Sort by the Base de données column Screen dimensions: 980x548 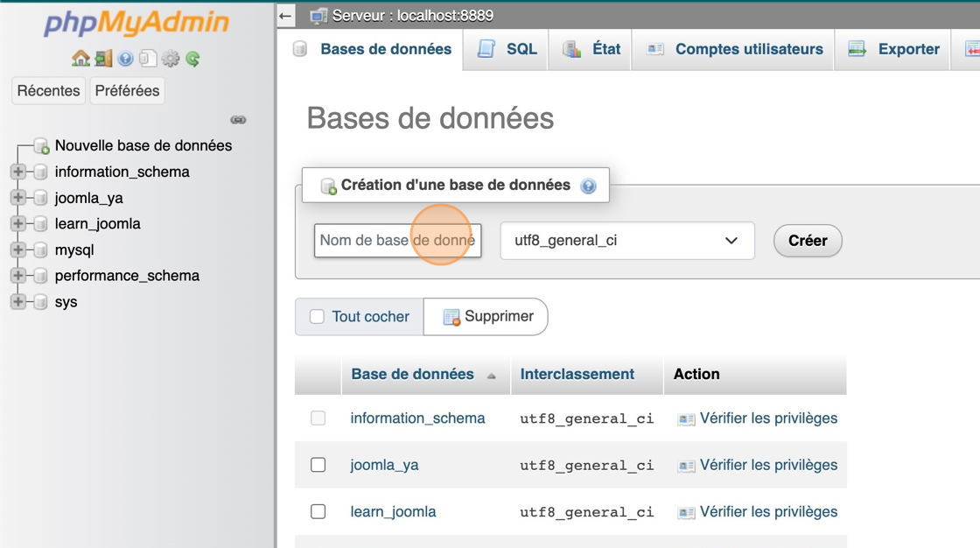pos(412,374)
